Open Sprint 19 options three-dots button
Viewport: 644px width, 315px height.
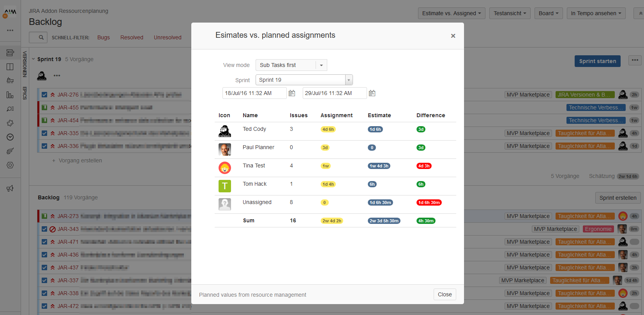[x=635, y=60]
